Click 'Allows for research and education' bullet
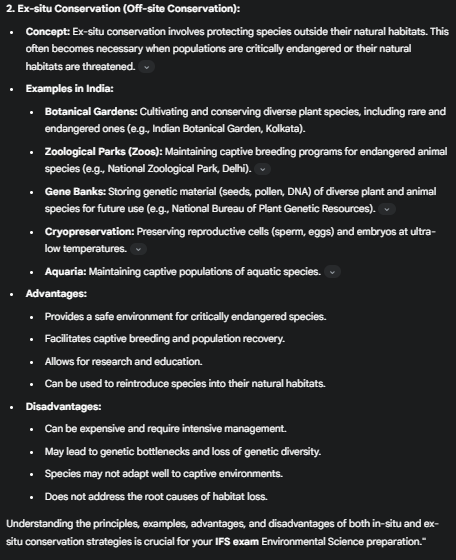Viewport: 456px width, 560px height. click(124, 361)
